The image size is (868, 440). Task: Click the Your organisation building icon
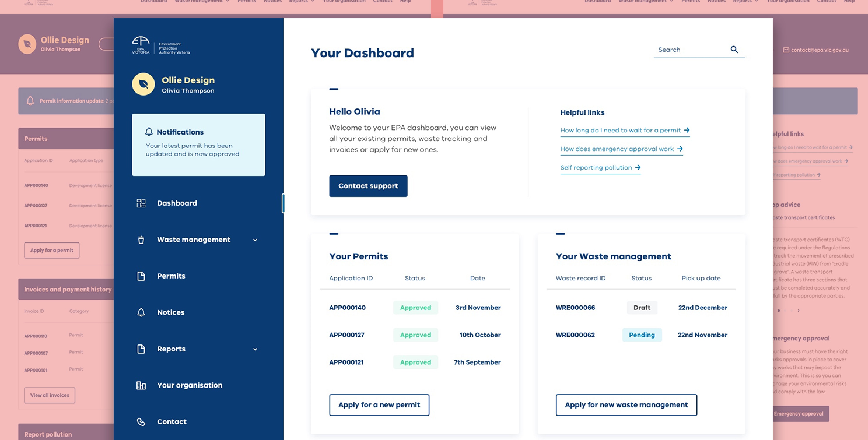[x=141, y=385]
